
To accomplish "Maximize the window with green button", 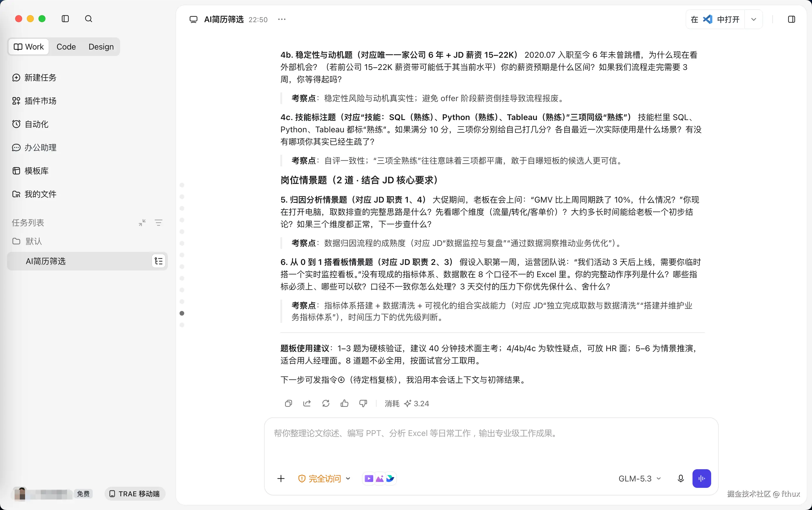I will (x=42, y=19).
